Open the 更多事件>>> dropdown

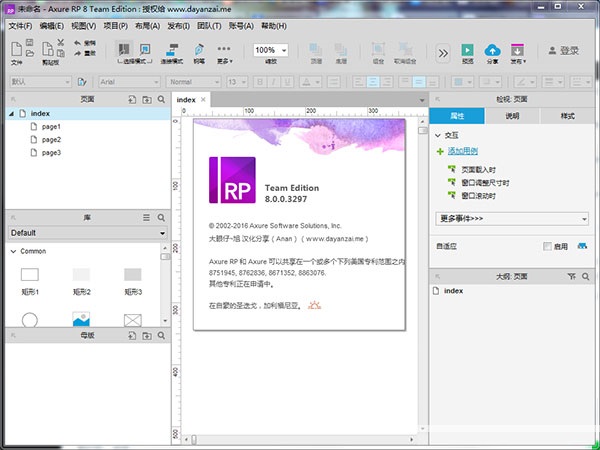click(x=512, y=218)
